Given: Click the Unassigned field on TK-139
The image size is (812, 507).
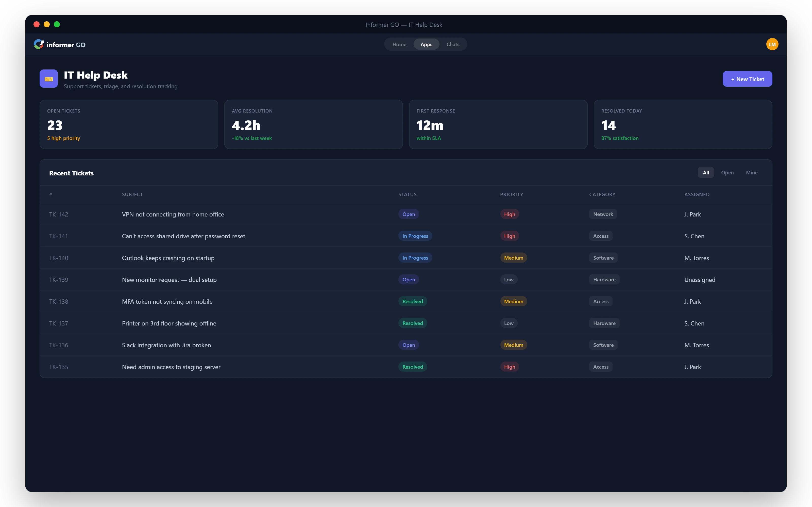Looking at the screenshot, I should [x=700, y=279].
